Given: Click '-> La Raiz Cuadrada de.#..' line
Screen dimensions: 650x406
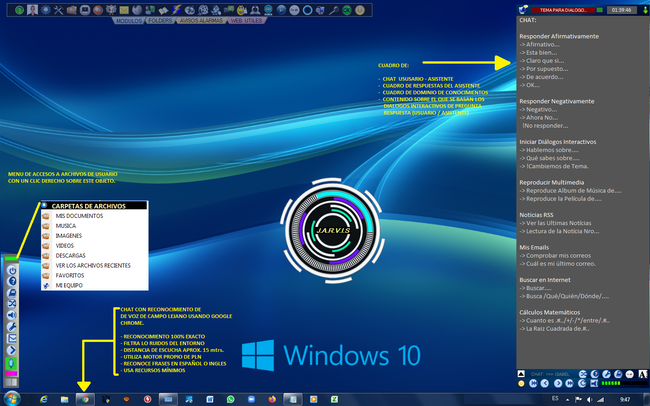Looking at the screenshot, I should click(554, 329).
